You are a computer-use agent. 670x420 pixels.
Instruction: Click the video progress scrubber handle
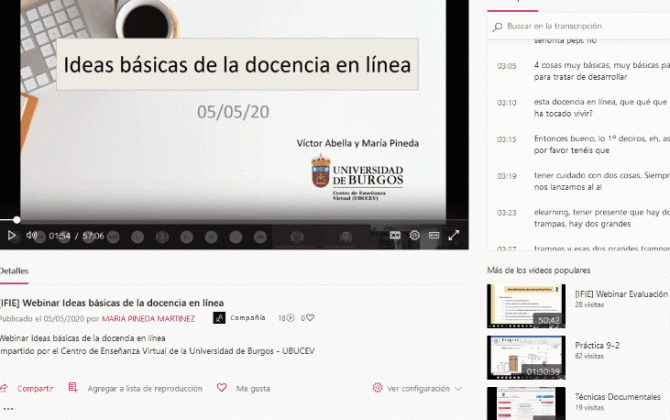pyautogui.click(x=16, y=220)
